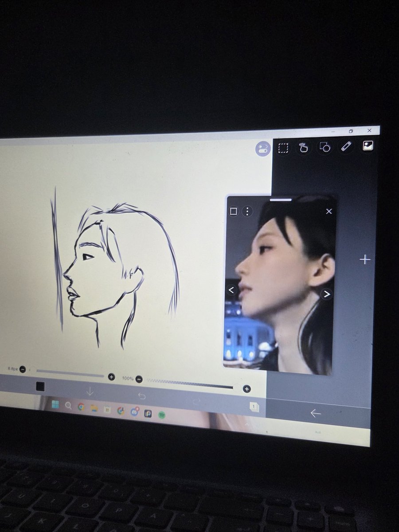This screenshot has height=532, width=399.
Task: Restore down the ibis Paint window
Action: point(351,131)
